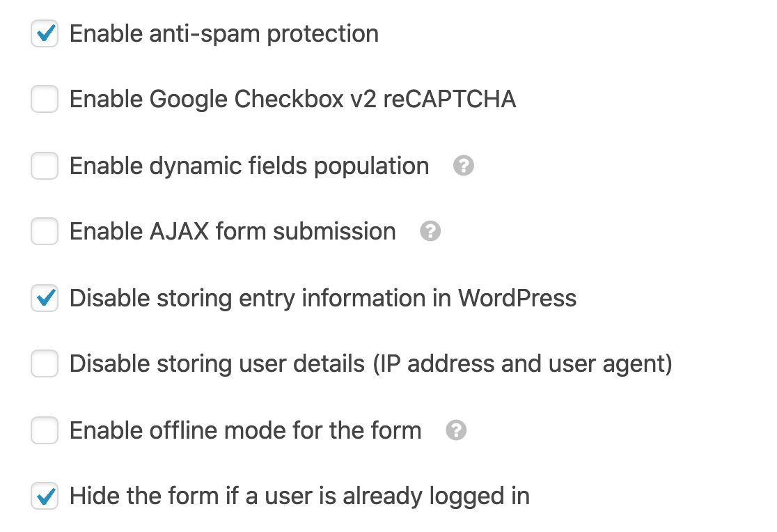
Task: Tick the AJAX form submission checkbox
Action: point(45,231)
